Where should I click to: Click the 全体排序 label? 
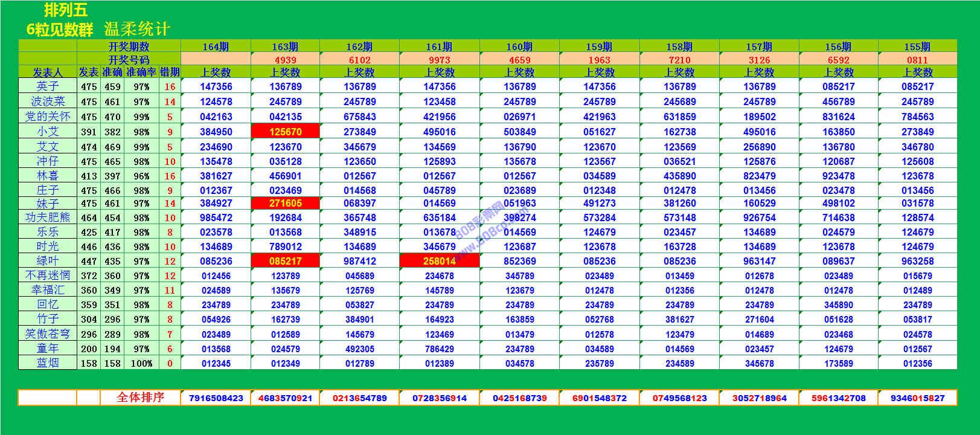[140, 398]
